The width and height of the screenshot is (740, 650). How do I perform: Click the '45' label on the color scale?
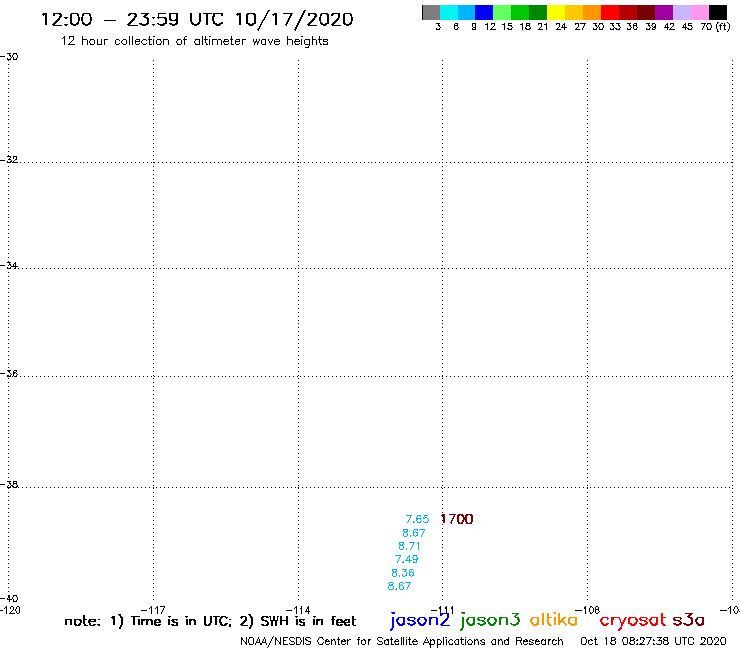687,27
